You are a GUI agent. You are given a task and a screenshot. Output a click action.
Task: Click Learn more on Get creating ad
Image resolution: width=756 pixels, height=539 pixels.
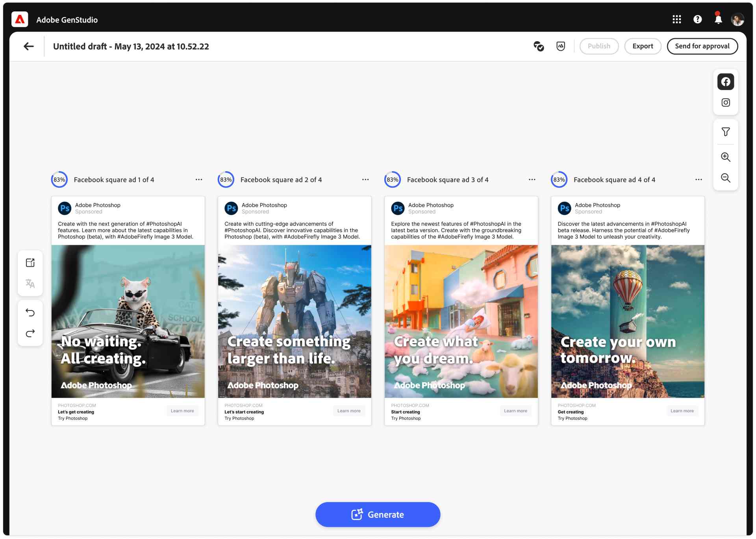click(682, 411)
